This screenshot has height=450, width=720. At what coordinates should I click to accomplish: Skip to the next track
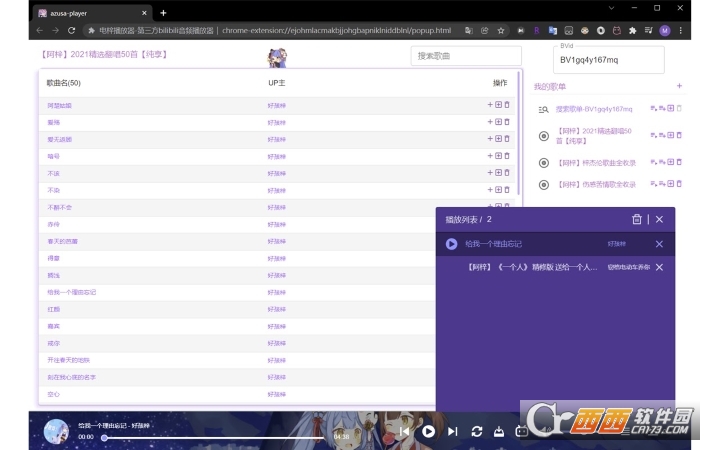coord(453,431)
